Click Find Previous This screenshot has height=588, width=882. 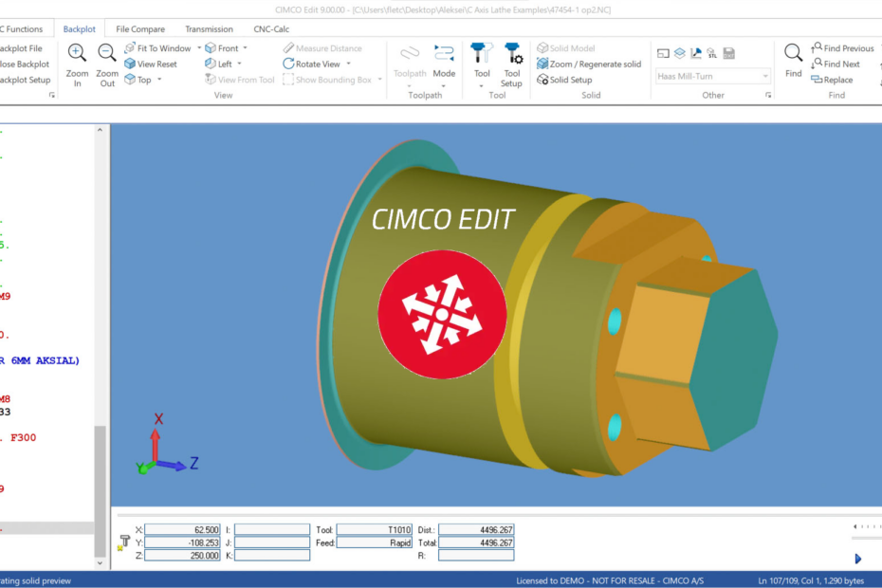coord(842,48)
